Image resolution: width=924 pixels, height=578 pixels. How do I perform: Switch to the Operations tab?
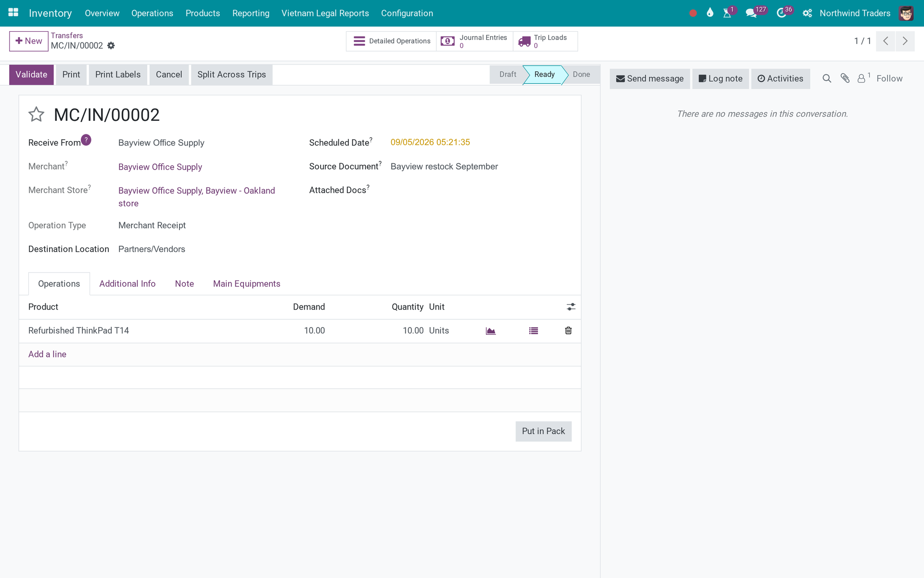point(59,284)
